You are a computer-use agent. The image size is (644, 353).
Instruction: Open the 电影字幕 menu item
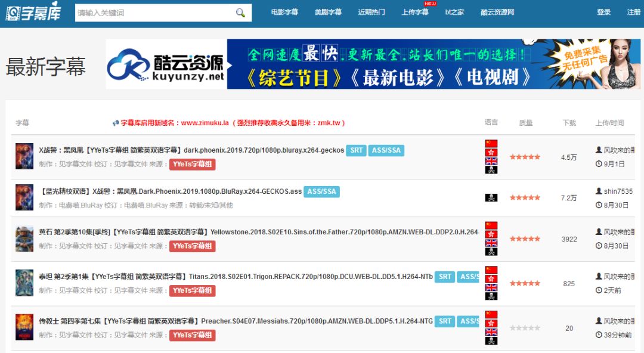tap(284, 12)
